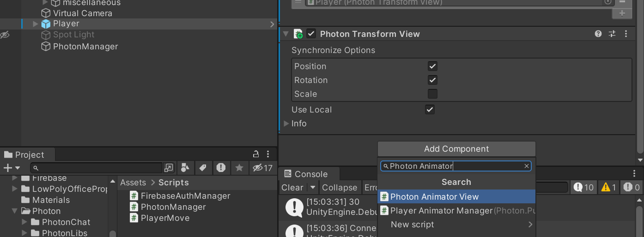Click the Virtual Camera cube icon

coord(46,13)
